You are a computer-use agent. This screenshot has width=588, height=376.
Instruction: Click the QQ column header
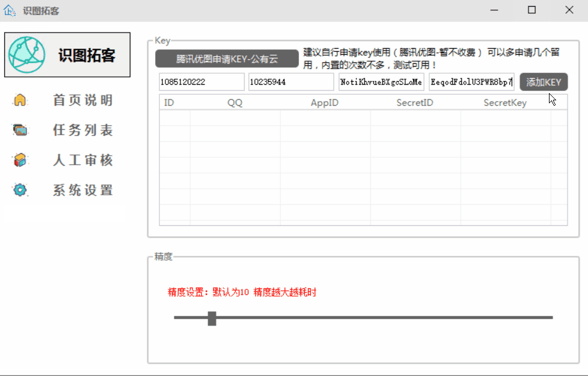tap(234, 103)
